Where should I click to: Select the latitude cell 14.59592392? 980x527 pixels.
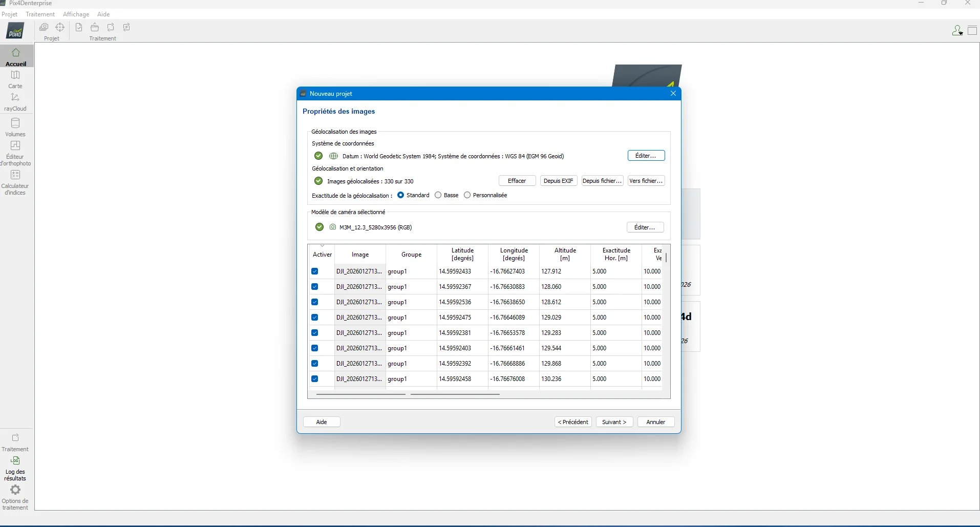pyautogui.click(x=463, y=364)
